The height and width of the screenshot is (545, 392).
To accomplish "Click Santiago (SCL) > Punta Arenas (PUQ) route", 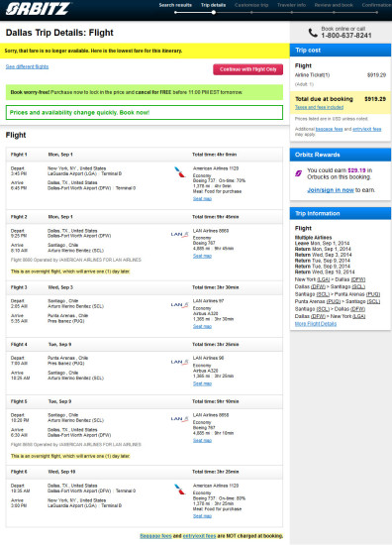I will click(338, 294).
